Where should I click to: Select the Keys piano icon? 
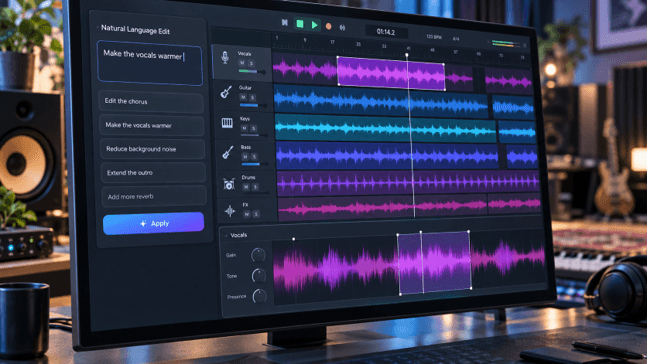(x=227, y=123)
